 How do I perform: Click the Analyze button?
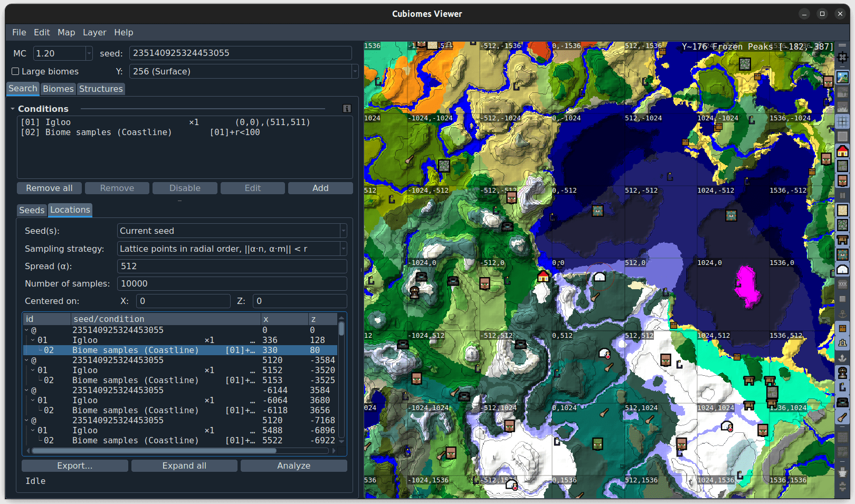[x=293, y=465]
